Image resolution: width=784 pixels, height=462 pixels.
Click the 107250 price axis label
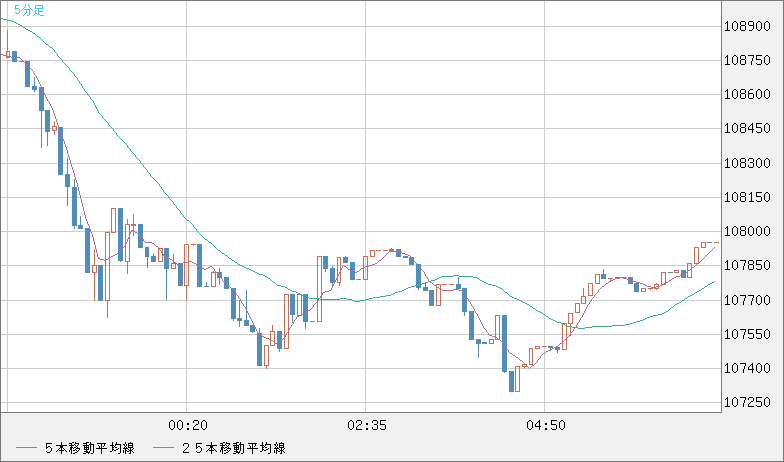747,402
